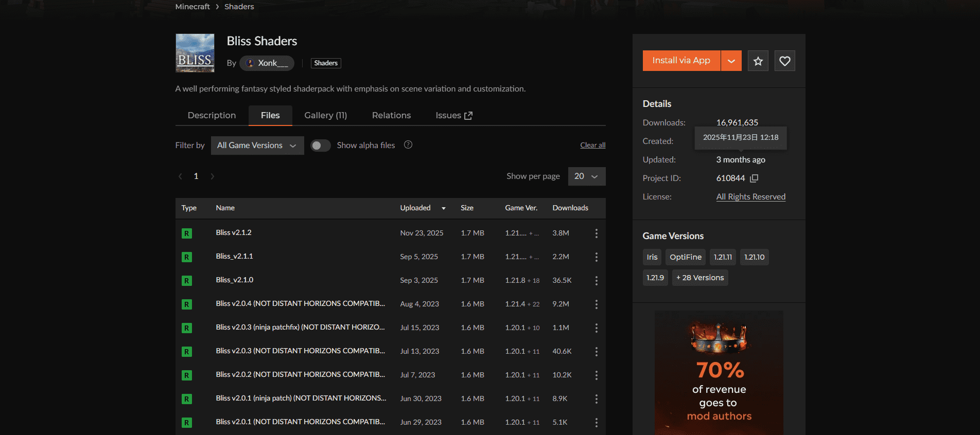980x435 pixels.
Task: Go to next page arrow
Action: (x=212, y=176)
